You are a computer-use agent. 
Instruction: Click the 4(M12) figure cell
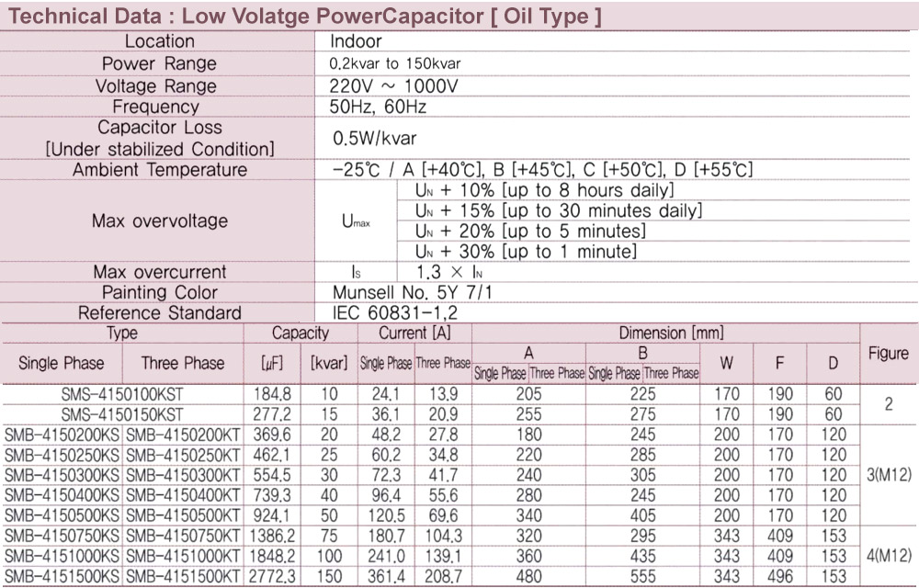tap(889, 557)
